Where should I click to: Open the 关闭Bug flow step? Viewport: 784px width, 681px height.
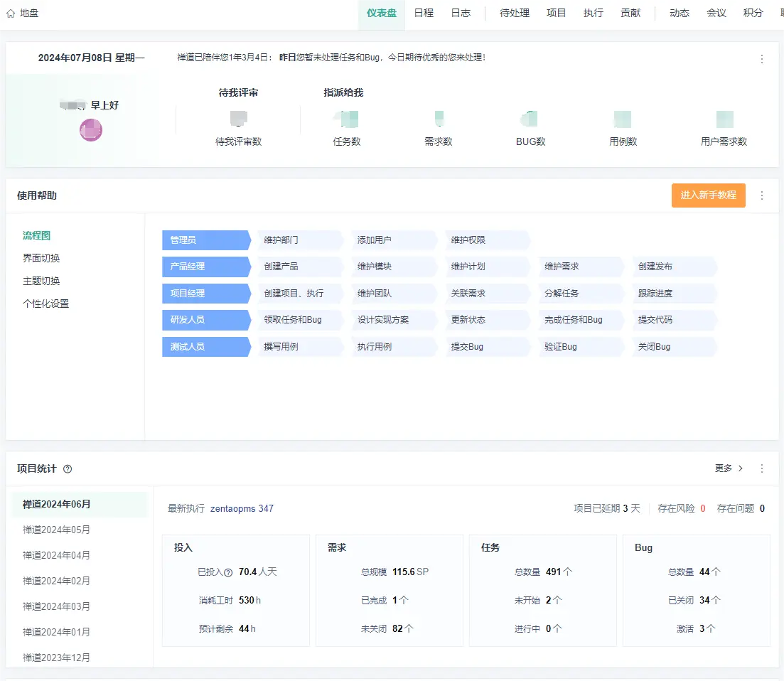point(674,346)
